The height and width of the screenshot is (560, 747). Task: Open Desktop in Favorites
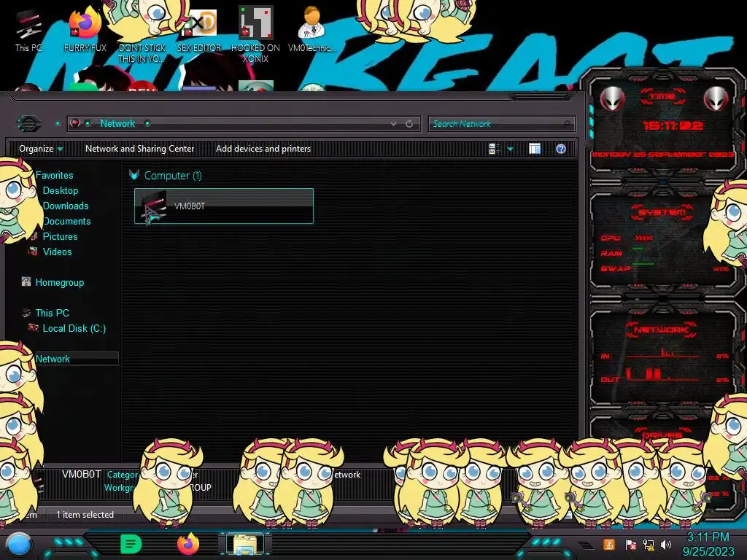tap(61, 190)
